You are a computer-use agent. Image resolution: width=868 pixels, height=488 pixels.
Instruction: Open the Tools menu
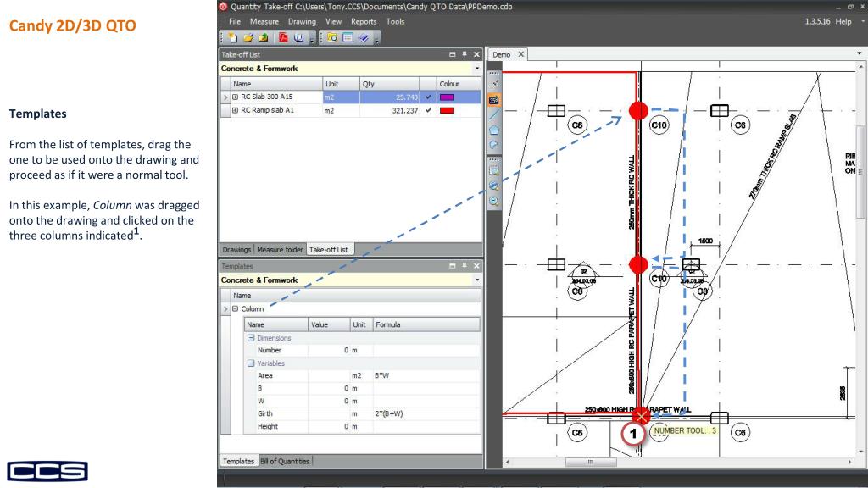point(395,21)
